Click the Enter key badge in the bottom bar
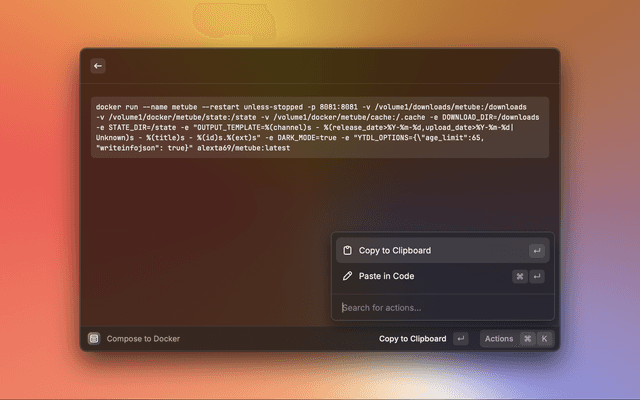Viewport: 640px width, 400px height. [x=461, y=339]
